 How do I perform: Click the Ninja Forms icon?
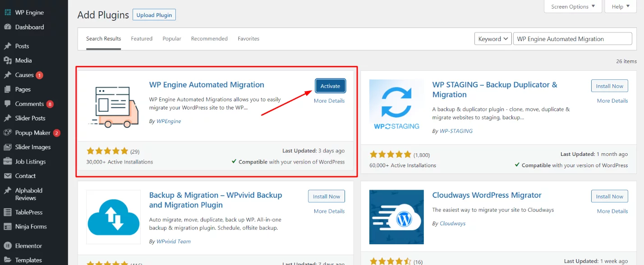click(7, 227)
